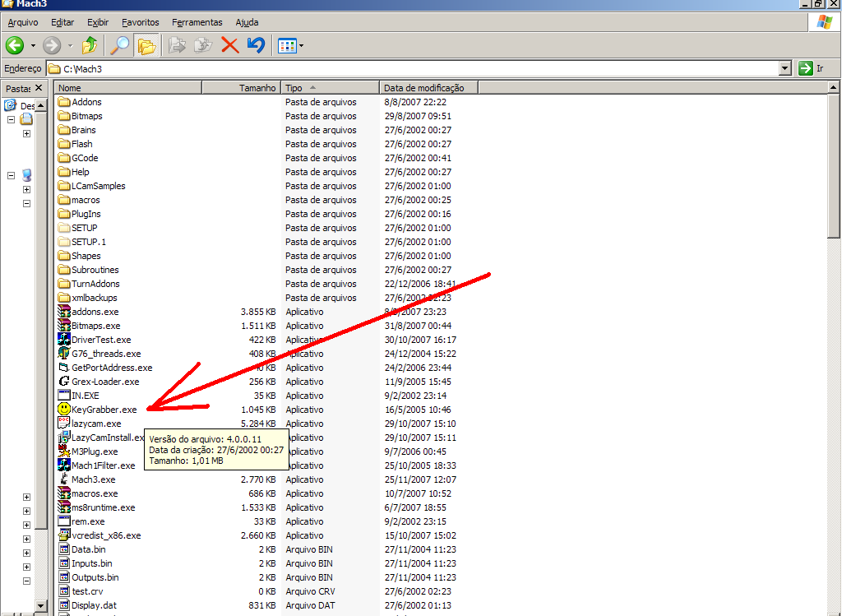Select the "GCode" folder name
842x616 pixels.
(x=85, y=158)
